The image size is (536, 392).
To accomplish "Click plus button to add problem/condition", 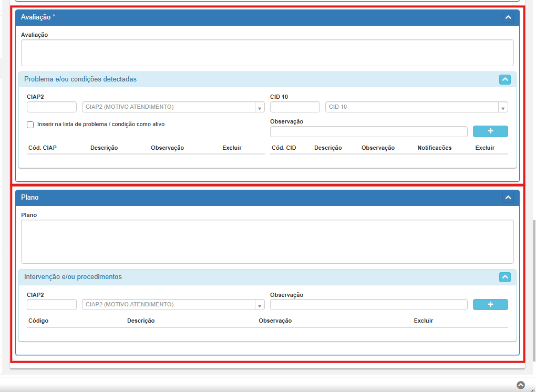I will click(490, 131).
